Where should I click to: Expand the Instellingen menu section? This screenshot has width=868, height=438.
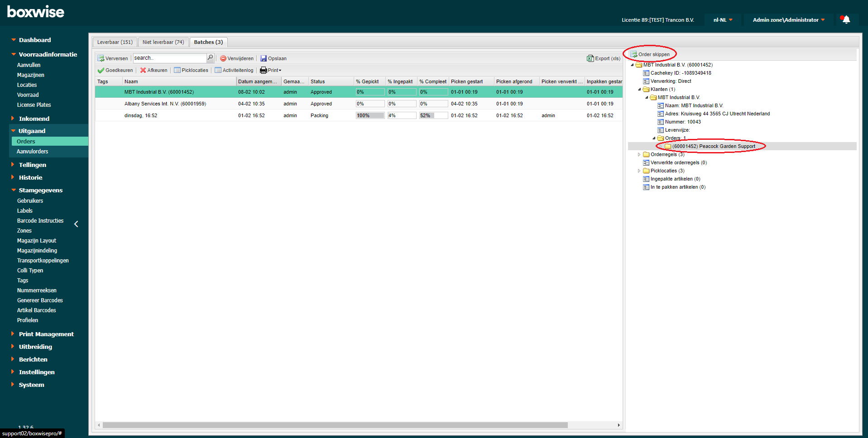(13, 372)
